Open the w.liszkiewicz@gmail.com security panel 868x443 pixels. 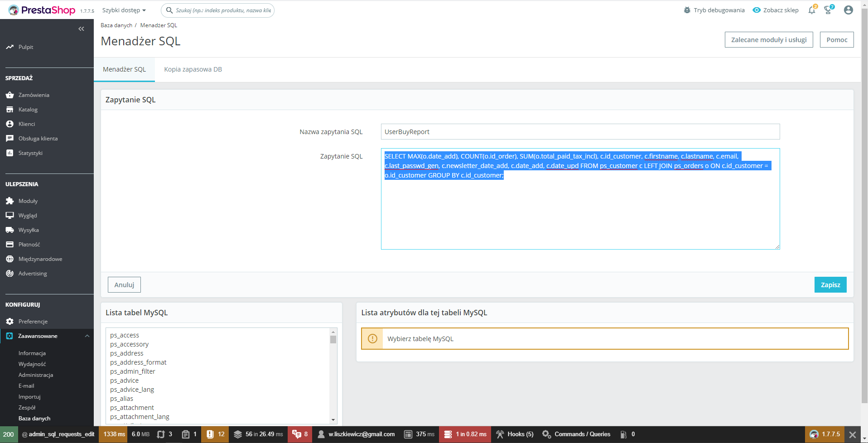[x=356, y=434]
